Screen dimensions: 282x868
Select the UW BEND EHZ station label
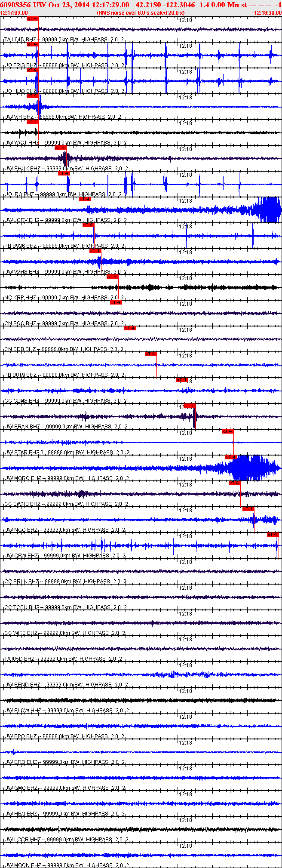pyautogui.click(x=22, y=685)
